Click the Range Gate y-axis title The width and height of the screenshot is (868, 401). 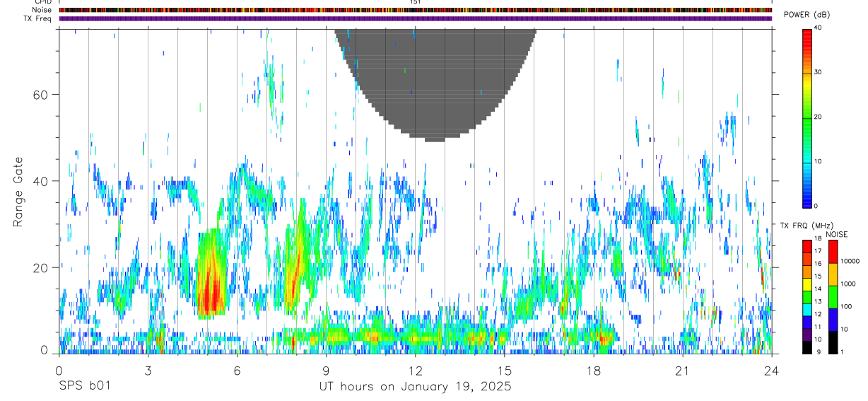[18, 192]
